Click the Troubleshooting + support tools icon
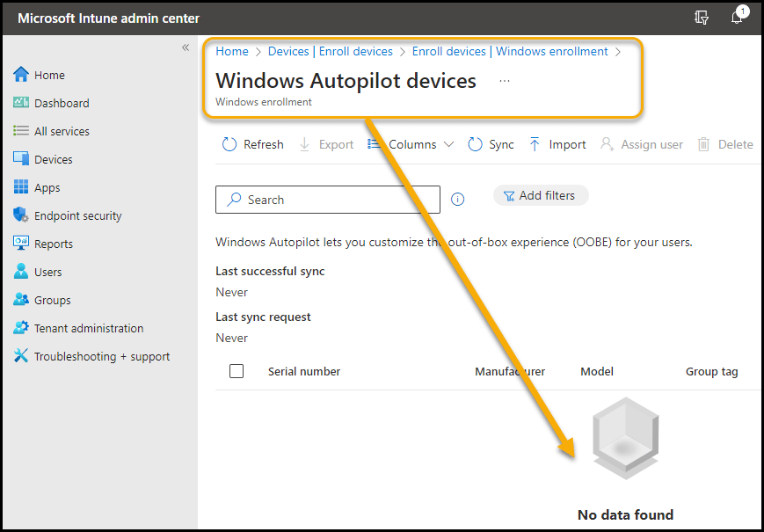 (x=21, y=356)
